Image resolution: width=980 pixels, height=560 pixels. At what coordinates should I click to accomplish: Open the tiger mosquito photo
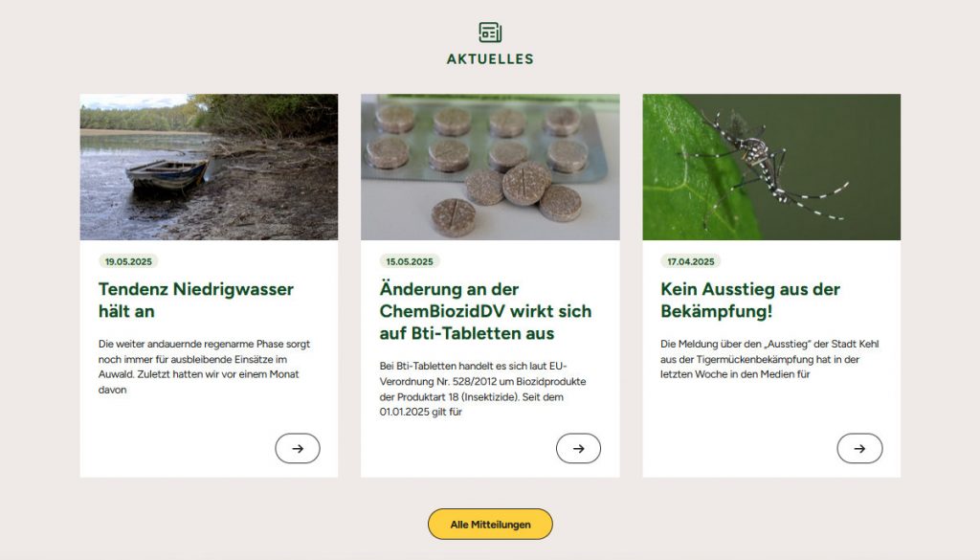pos(771,167)
